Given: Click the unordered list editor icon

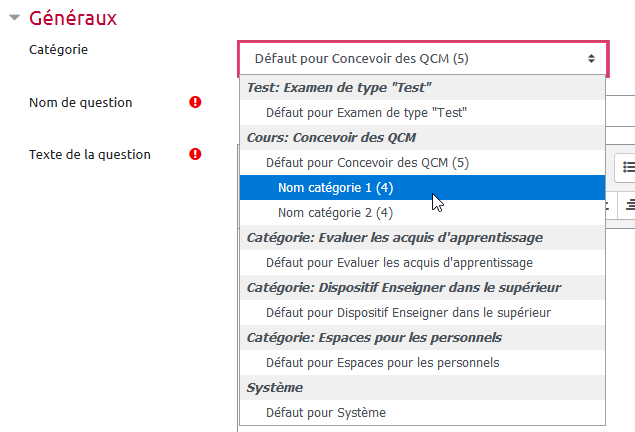Looking at the screenshot, I should click(628, 167).
